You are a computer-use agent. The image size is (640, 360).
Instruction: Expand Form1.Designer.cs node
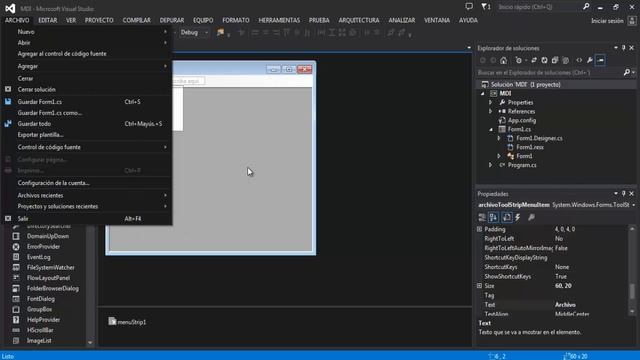(x=499, y=138)
